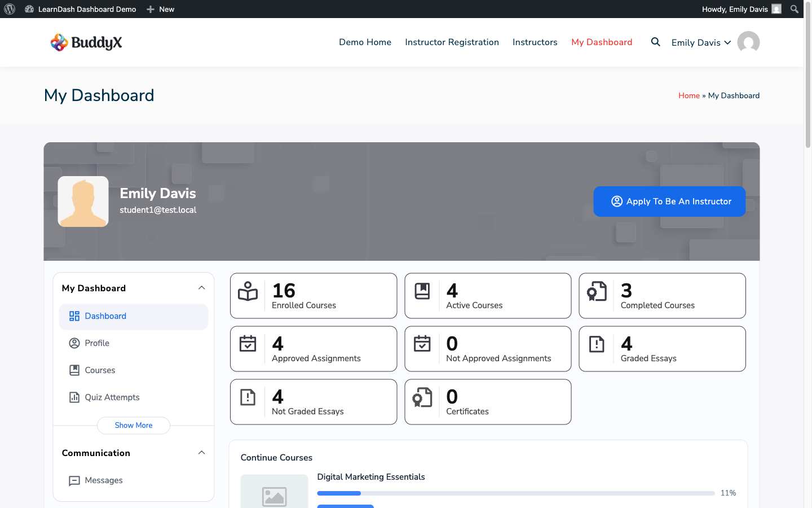812x508 pixels.
Task: Open the search magnifier in navigation bar
Action: [655, 42]
